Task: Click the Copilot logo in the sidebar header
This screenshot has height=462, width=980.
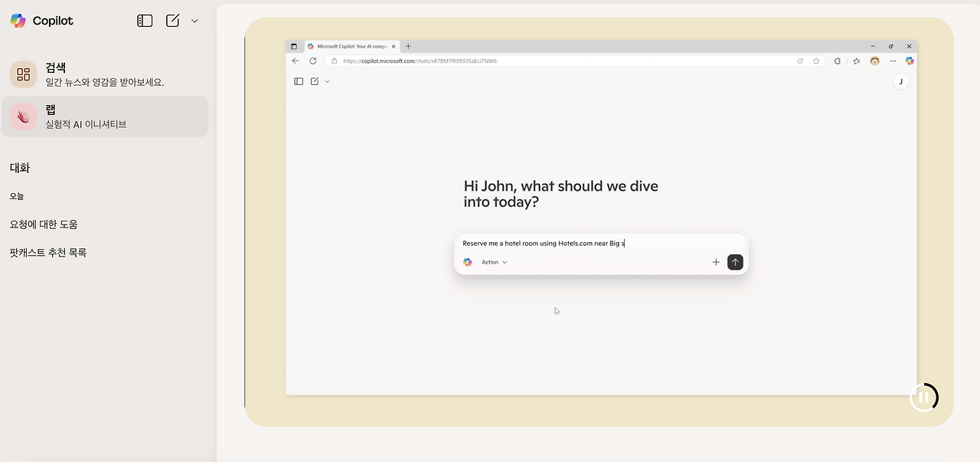Action: point(18,21)
